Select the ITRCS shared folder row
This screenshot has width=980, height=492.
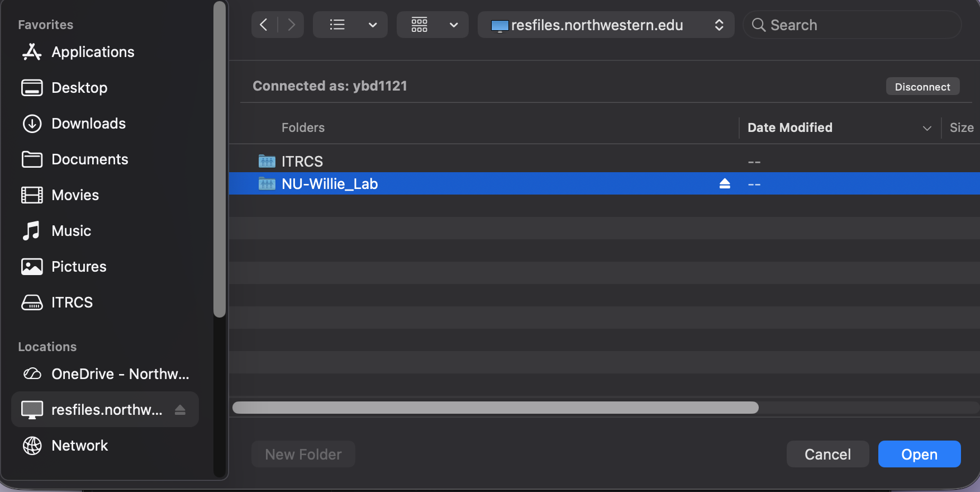coord(302,162)
